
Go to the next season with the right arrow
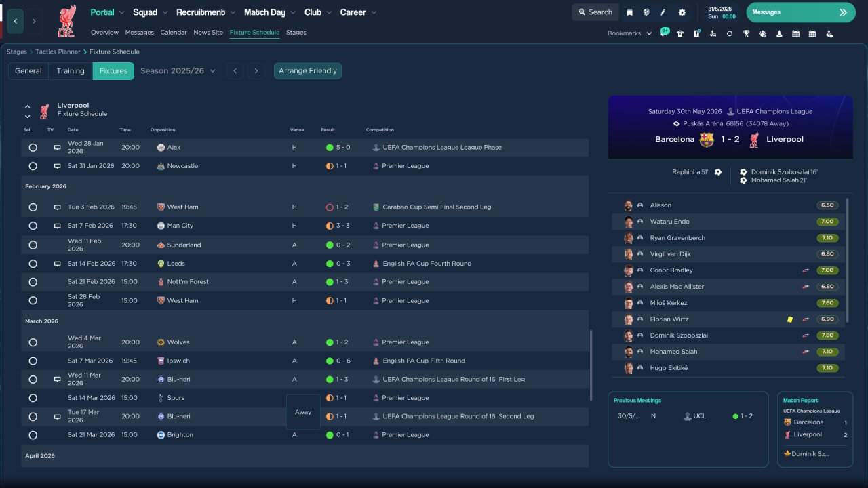[256, 71]
